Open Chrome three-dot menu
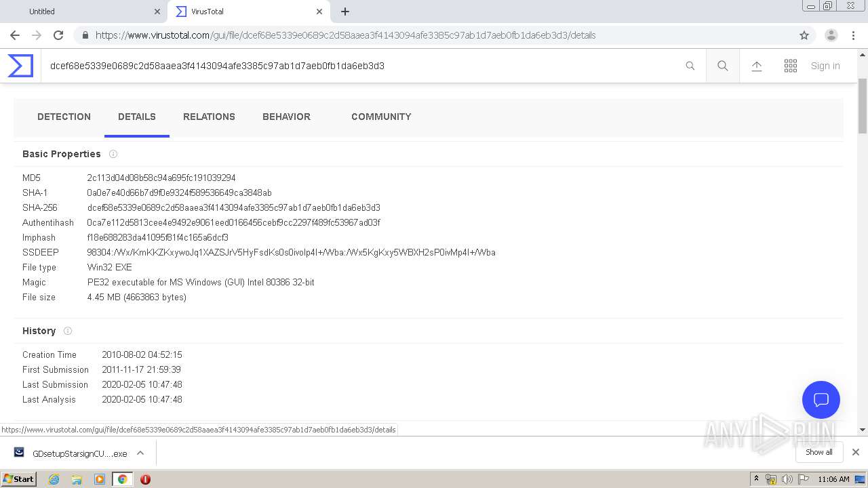The height and width of the screenshot is (488, 868). tap(853, 35)
